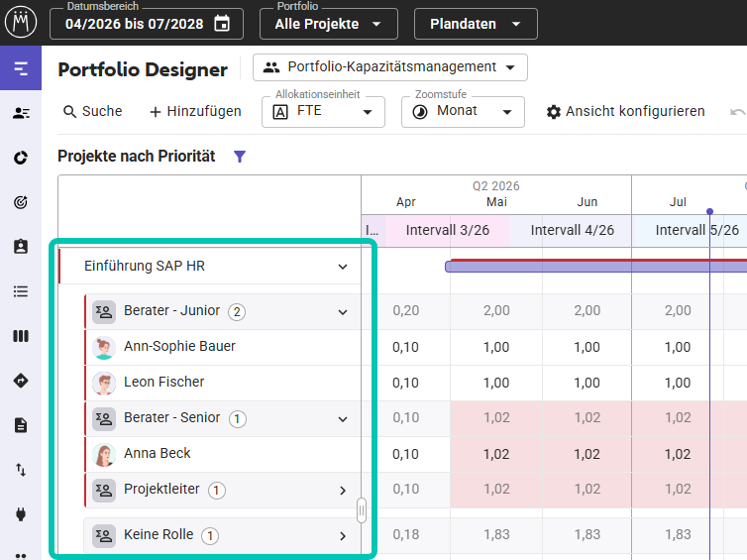Click the today marker on timeline
The width and height of the screenshot is (747, 560).
709,211
